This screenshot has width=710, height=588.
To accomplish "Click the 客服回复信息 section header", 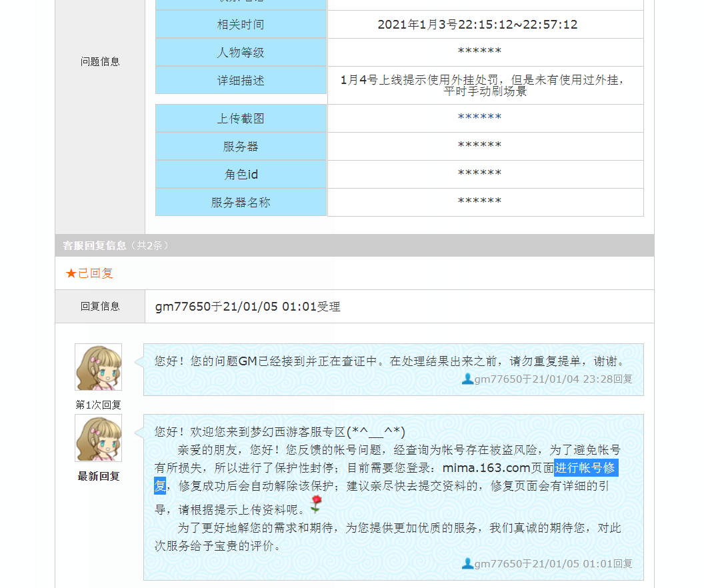I will point(94,245).
